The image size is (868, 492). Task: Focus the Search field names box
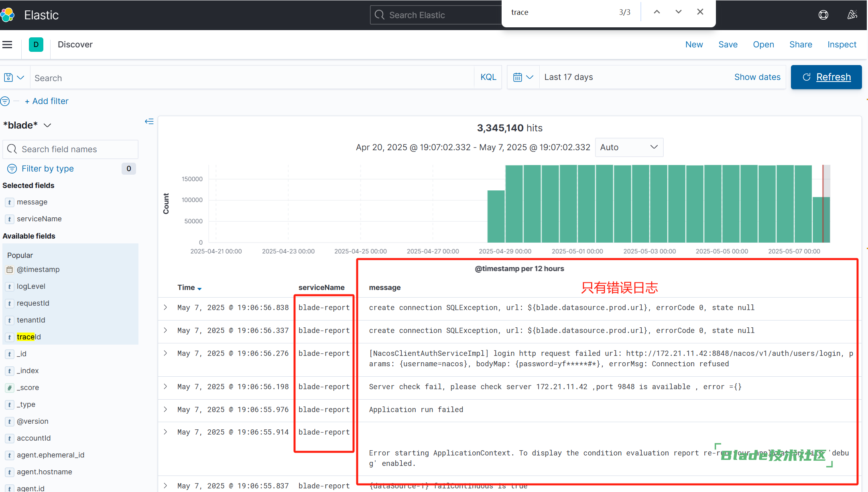(x=71, y=149)
